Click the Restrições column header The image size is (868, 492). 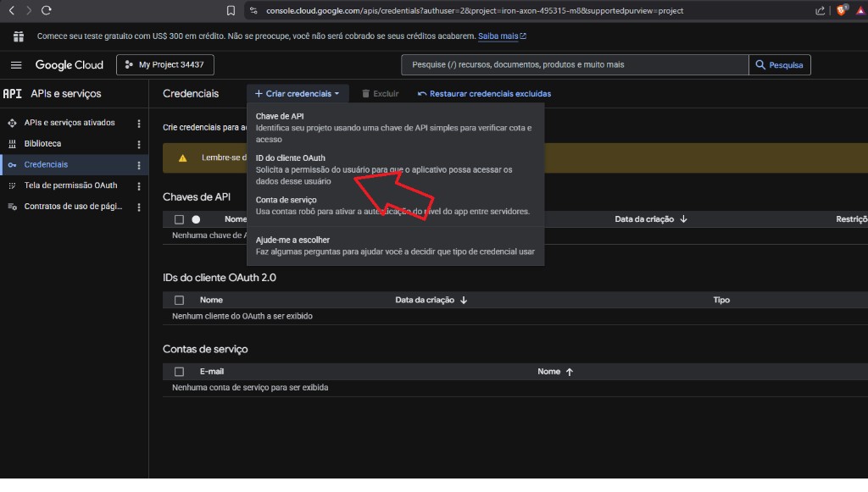tap(851, 219)
